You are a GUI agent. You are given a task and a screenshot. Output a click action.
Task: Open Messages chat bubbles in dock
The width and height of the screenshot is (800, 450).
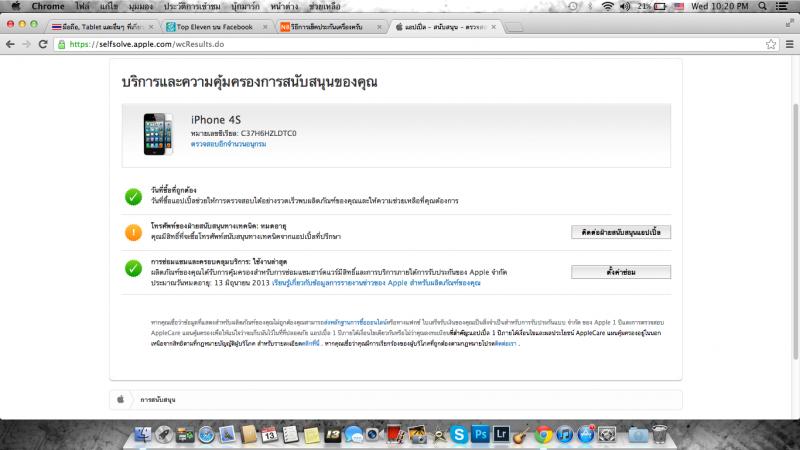point(354,435)
